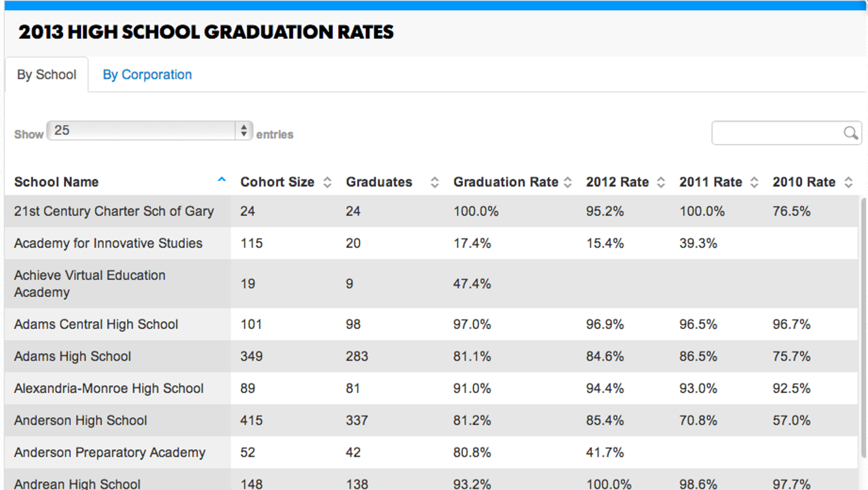Toggle Cohort Size sort direction

[327, 182]
